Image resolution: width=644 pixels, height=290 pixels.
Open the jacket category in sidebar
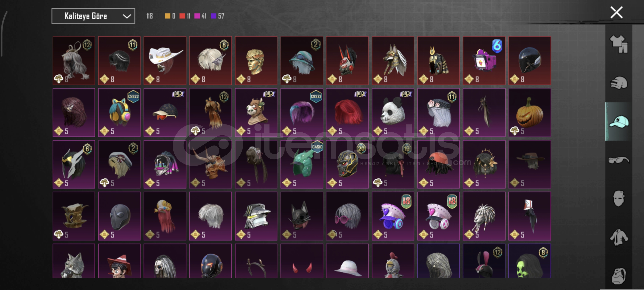pos(619,237)
